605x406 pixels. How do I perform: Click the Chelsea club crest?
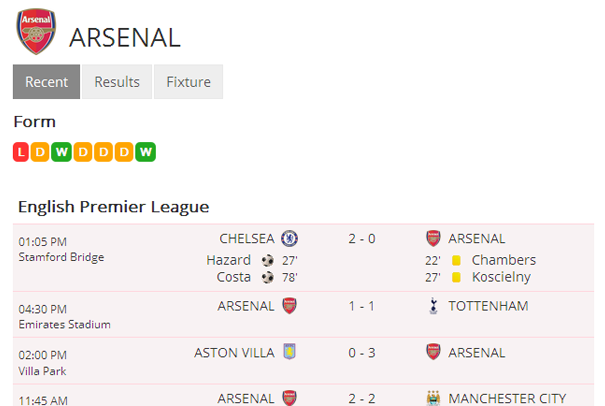(289, 238)
